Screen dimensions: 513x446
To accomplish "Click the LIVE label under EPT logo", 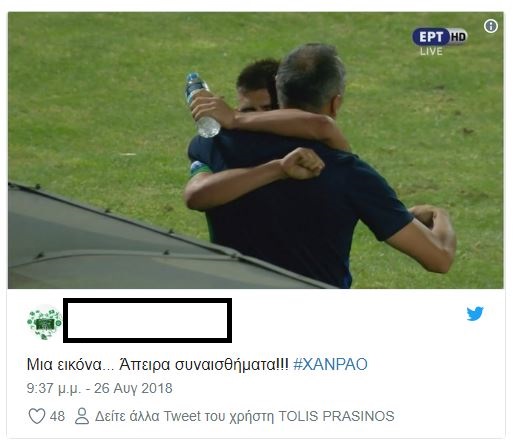I will coord(431,51).
